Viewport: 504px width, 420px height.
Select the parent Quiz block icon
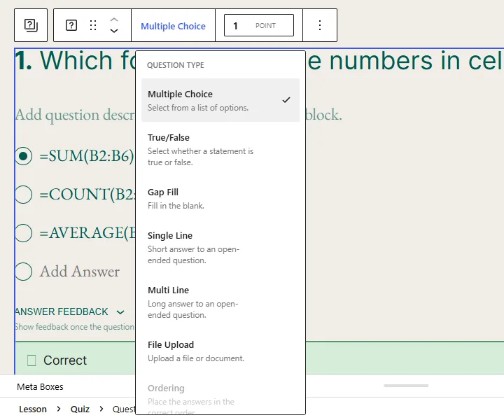(x=31, y=25)
